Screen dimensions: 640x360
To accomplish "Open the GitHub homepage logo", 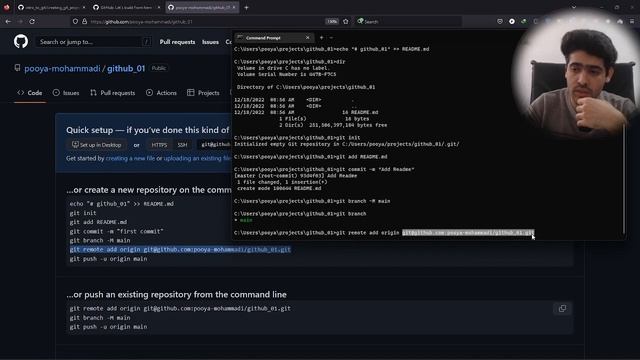I will pos(21,41).
